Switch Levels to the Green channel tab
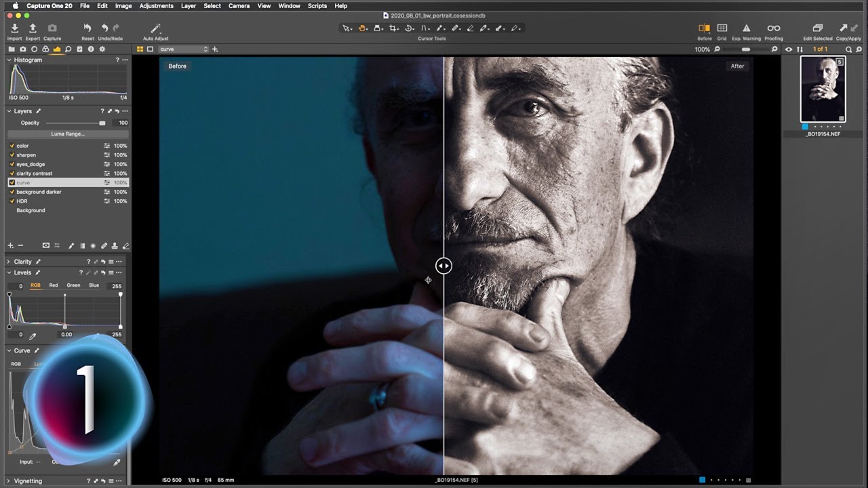The width and height of the screenshot is (868, 488). point(73,285)
